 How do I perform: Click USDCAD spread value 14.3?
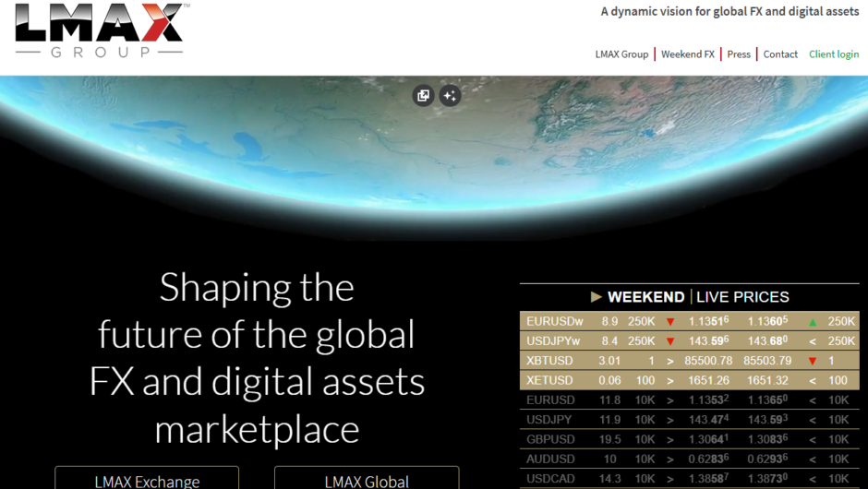tap(609, 479)
